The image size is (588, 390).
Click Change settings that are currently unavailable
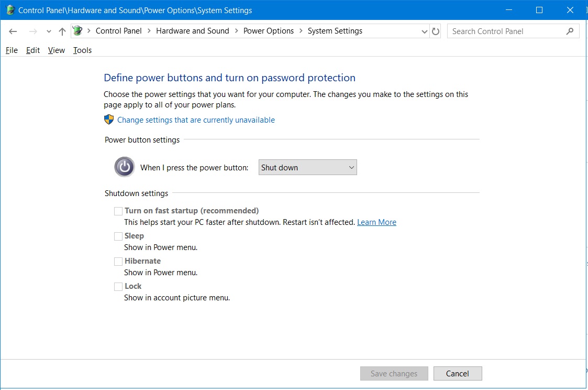(196, 120)
